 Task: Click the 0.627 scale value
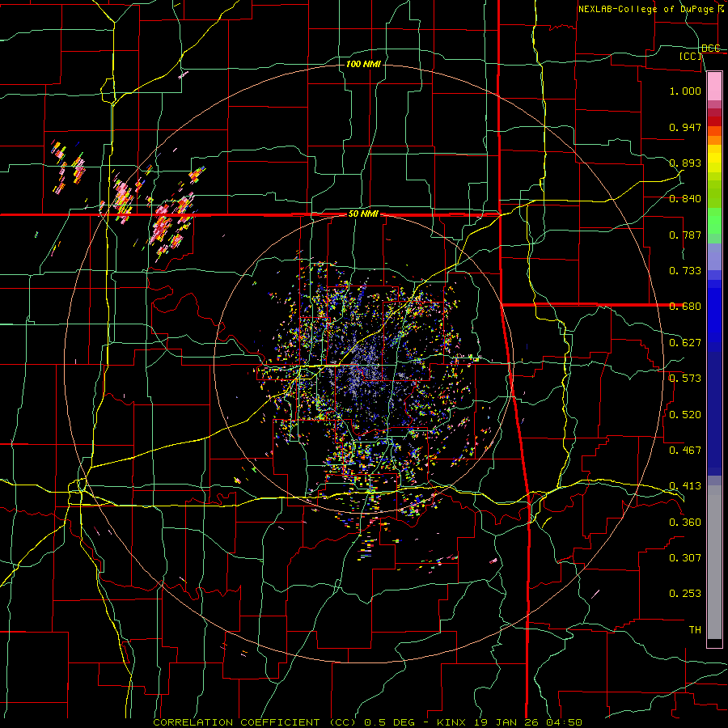[685, 343]
